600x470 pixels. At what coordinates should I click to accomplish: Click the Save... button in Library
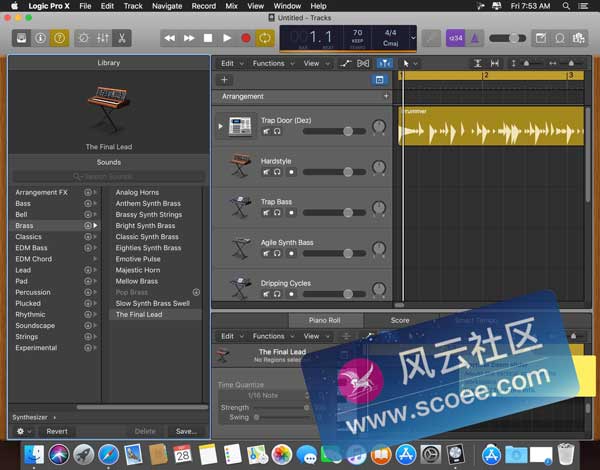point(186,431)
